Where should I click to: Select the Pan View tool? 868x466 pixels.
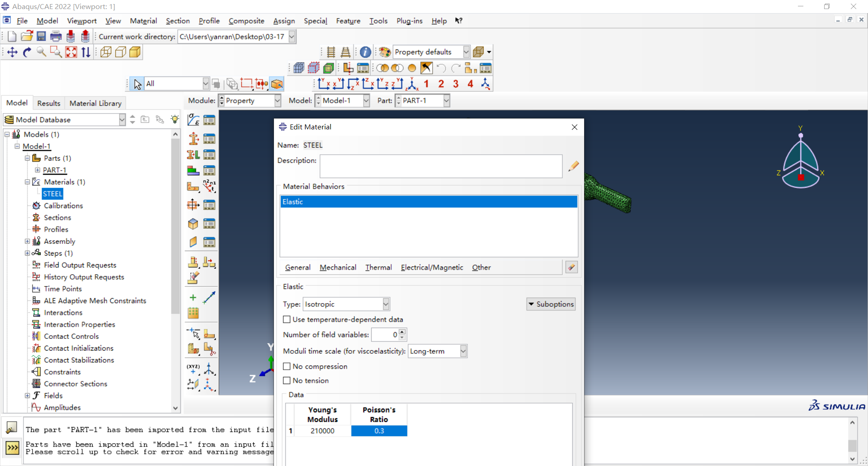click(x=13, y=52)
